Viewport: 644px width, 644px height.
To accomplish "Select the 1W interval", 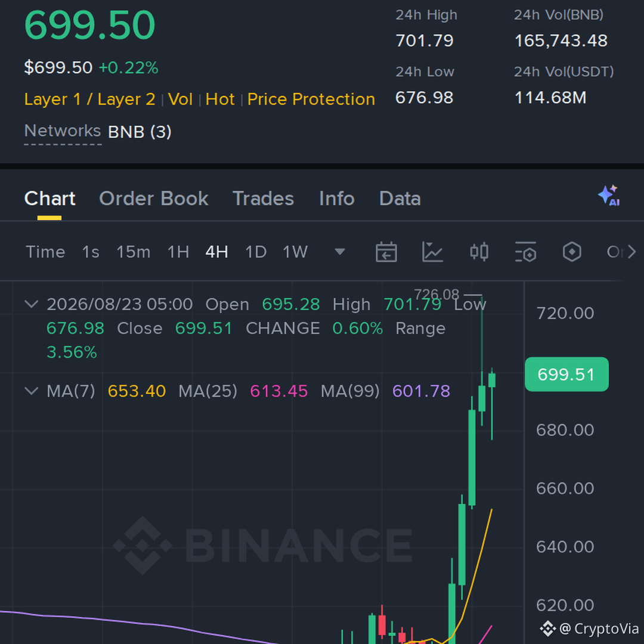I will tap(295, 252).
